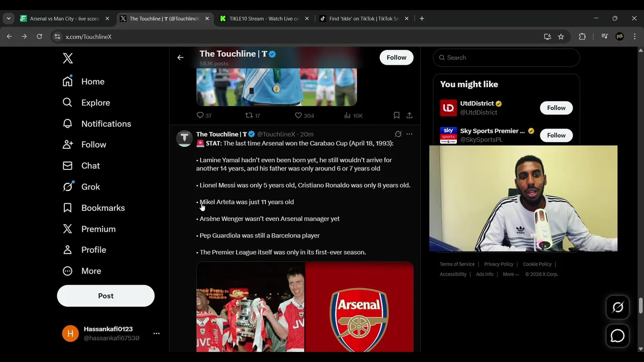This screenshot has height=362, width=644.
Task: Open the floating Grok button
Action: click(x=617, y=307)
